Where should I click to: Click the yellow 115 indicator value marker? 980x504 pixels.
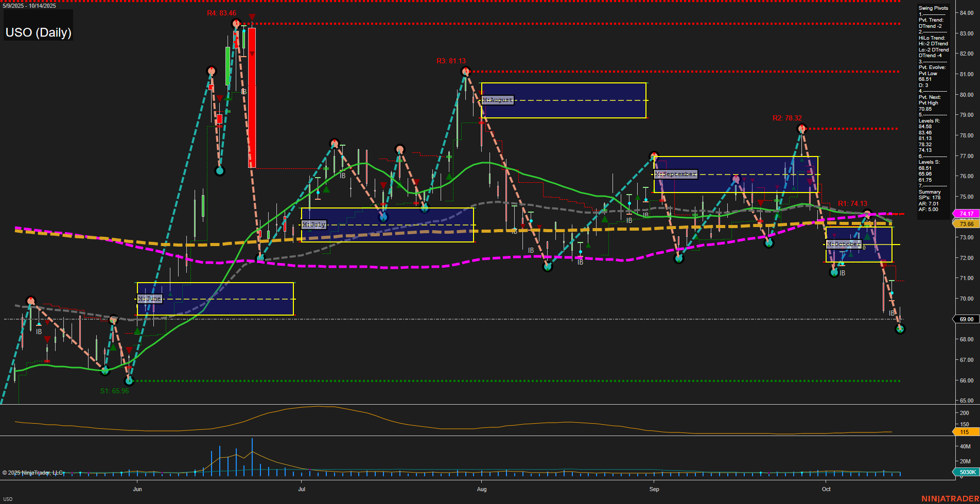click(964, 432)
